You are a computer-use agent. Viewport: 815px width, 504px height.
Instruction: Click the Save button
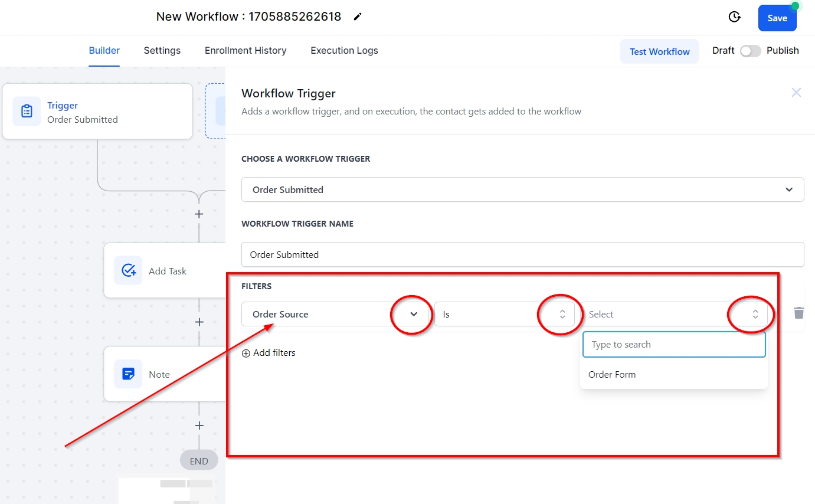[x=777, y=18]
